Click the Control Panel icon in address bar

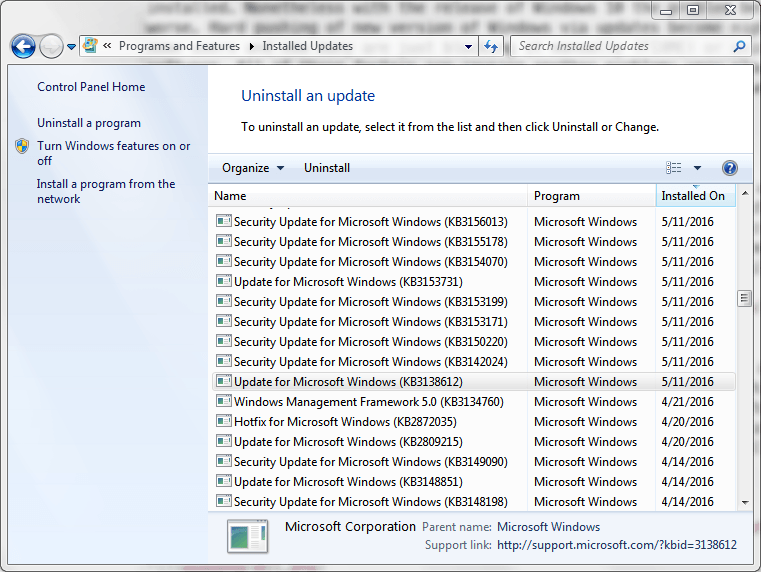[90, 46]
